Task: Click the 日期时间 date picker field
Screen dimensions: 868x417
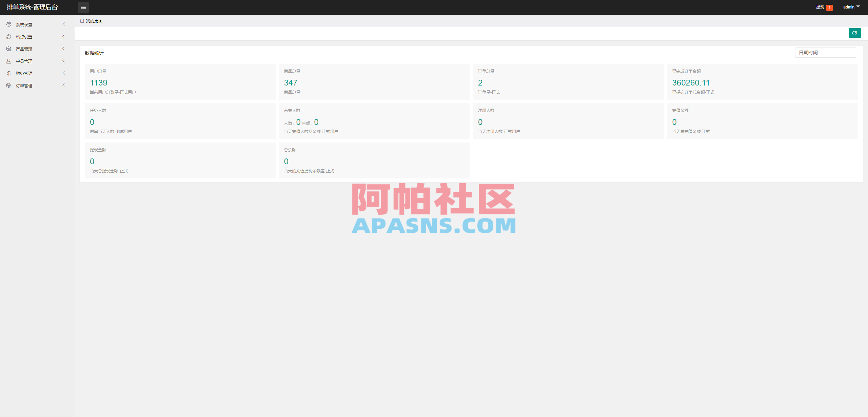Action: (x=825, y=52)
